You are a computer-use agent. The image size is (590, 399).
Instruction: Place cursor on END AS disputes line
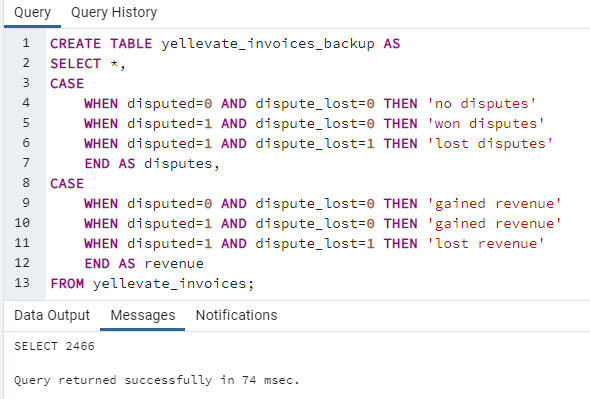[152, 164]
